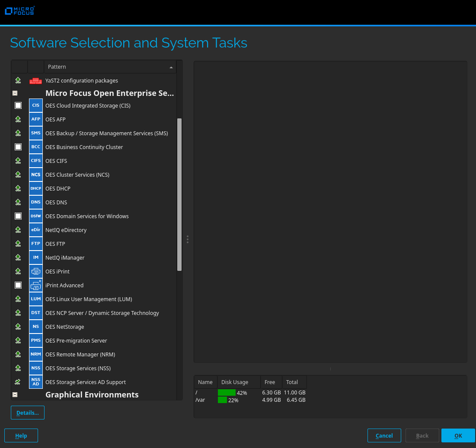476x448 pixels.
Task: Click /var partition disk usage bar
Action: pyautogui.click(x=223, y=400)
